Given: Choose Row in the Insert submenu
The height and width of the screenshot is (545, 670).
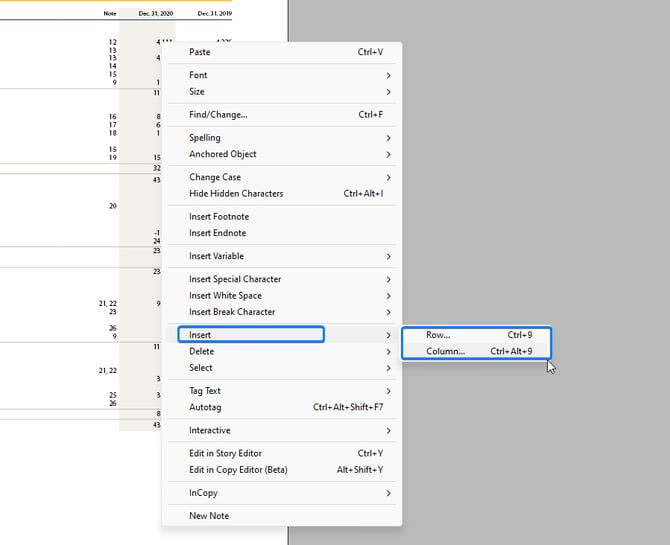Looking at the screenshot, I should (x=438, y=335).
